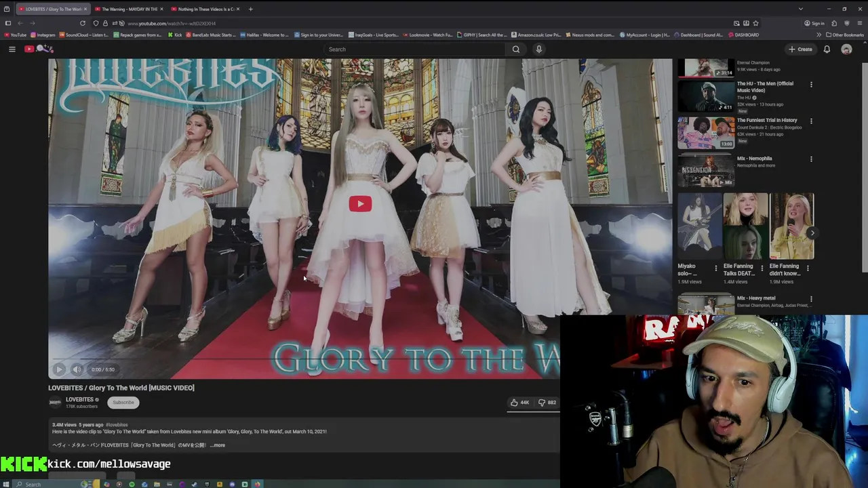Click the magnifier search button
Image resolution: width=868 pixels, height=488 pixels.
516,49
